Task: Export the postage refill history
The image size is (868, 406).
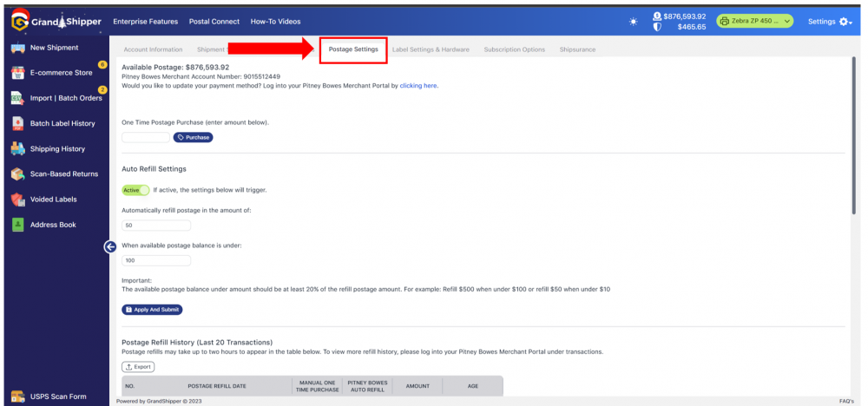Action: pos(138,367)
